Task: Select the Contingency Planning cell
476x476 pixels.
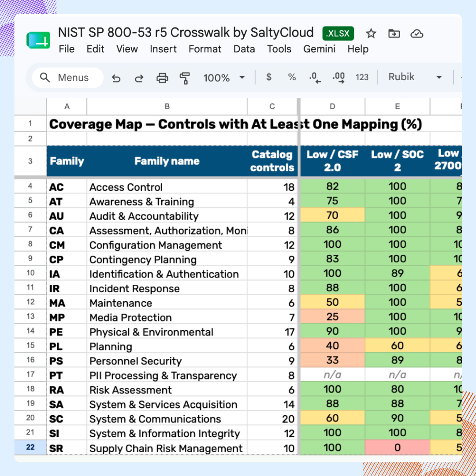Action: [x=167, y=260]
